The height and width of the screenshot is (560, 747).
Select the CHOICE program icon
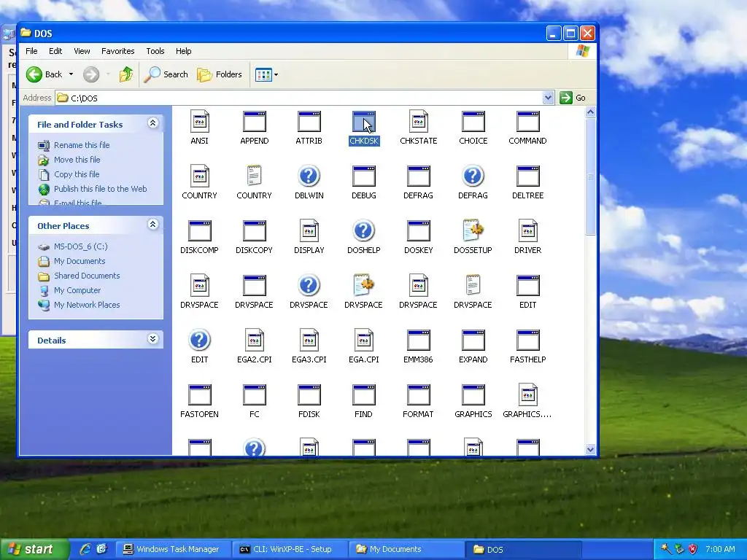(x=473, y=122)
